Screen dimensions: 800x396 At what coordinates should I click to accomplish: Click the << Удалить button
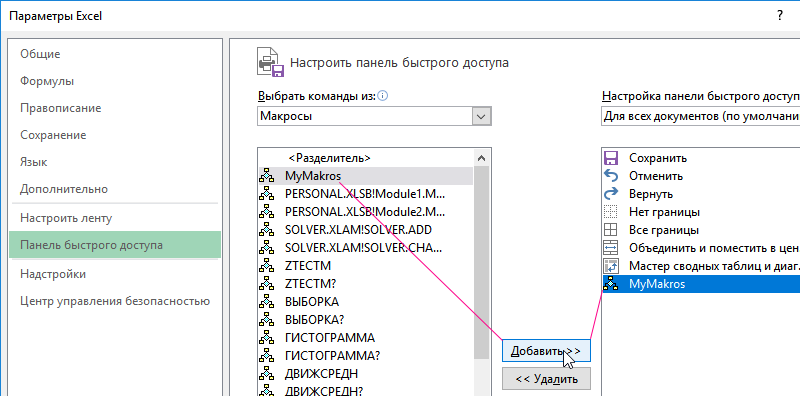click(x=546, y=379)
